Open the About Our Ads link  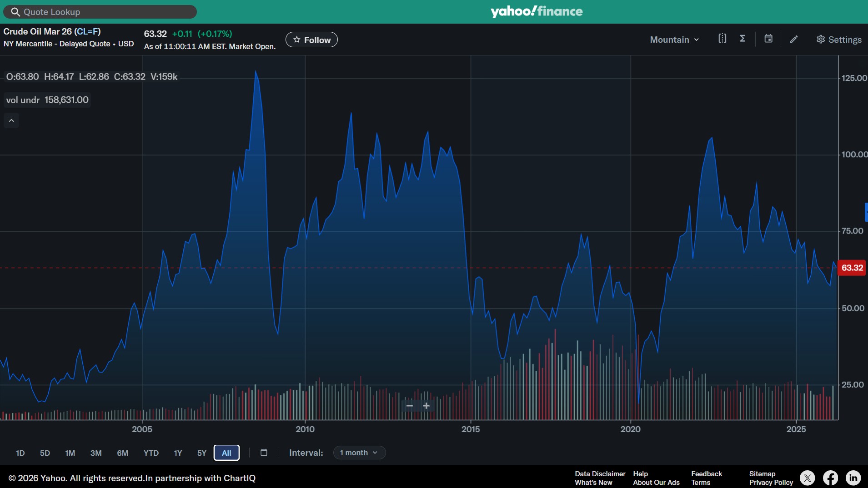coord(656,483)
